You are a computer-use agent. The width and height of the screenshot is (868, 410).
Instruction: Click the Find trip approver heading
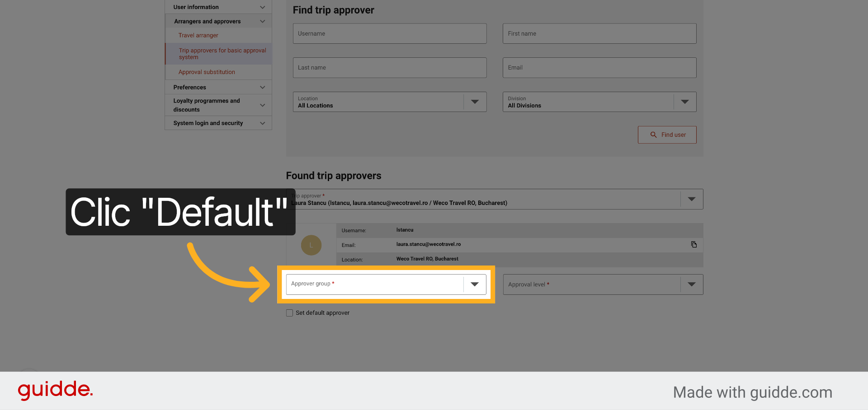point(334,10)
